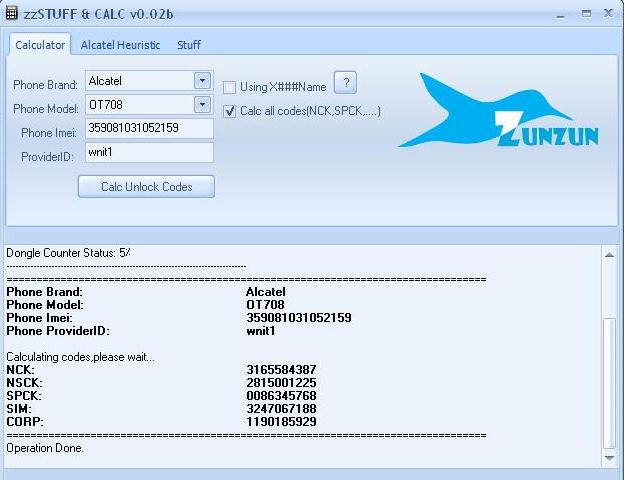Switch to the Calculator tab
This screenshot has height=480, width=624.
[x=40, y=45]
